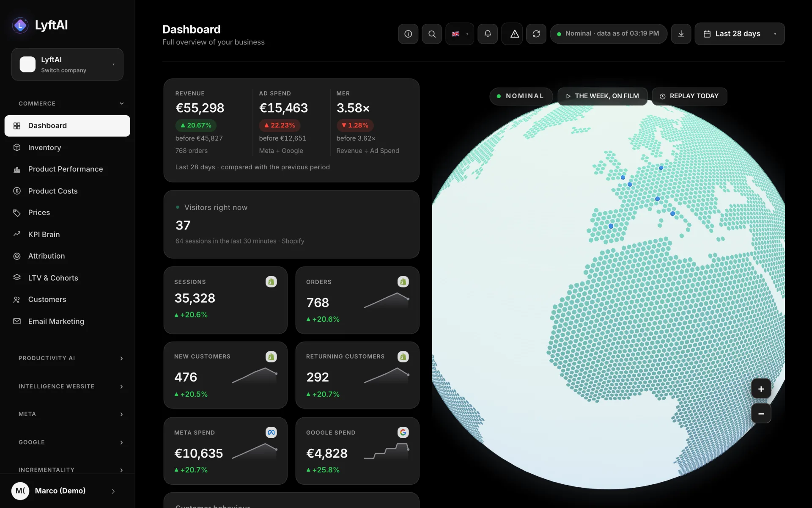This screenshot has width=812, height=508.
Task: Open the notifications bell
Action: tap(488, 34)
